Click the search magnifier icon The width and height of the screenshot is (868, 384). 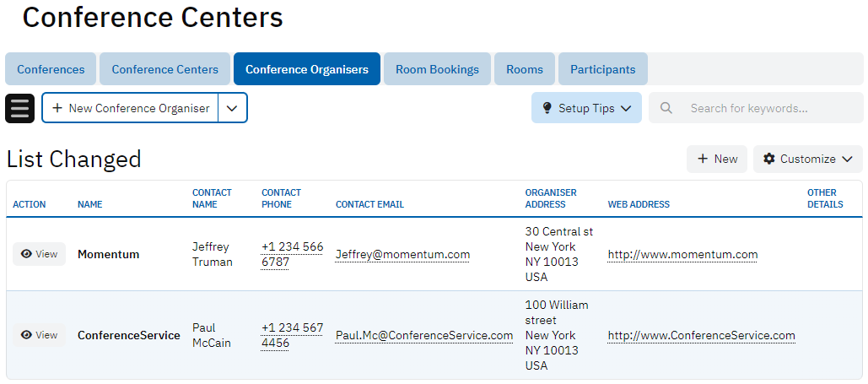(666, 108)
